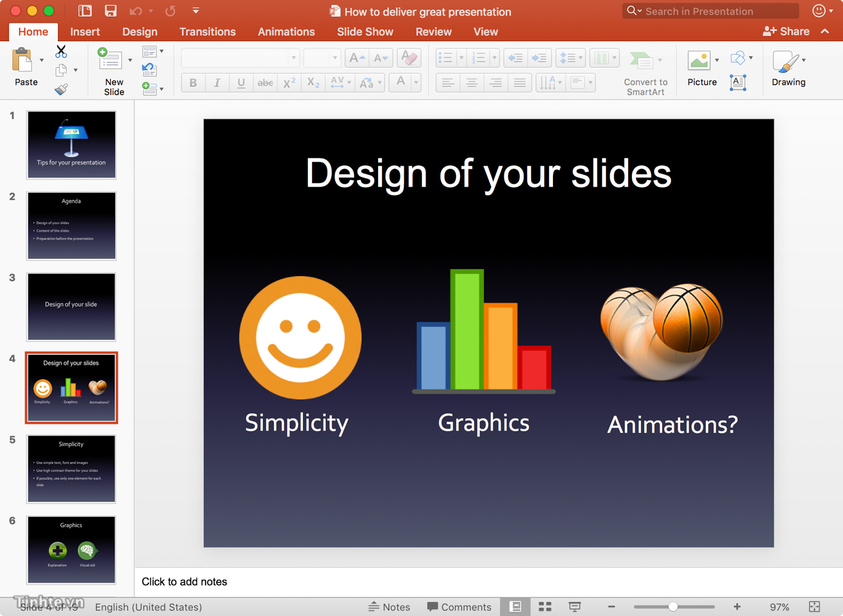This screenshot has height=616, width=843.
Task: Click the Copy icon
Action: [x=61, y=70]
